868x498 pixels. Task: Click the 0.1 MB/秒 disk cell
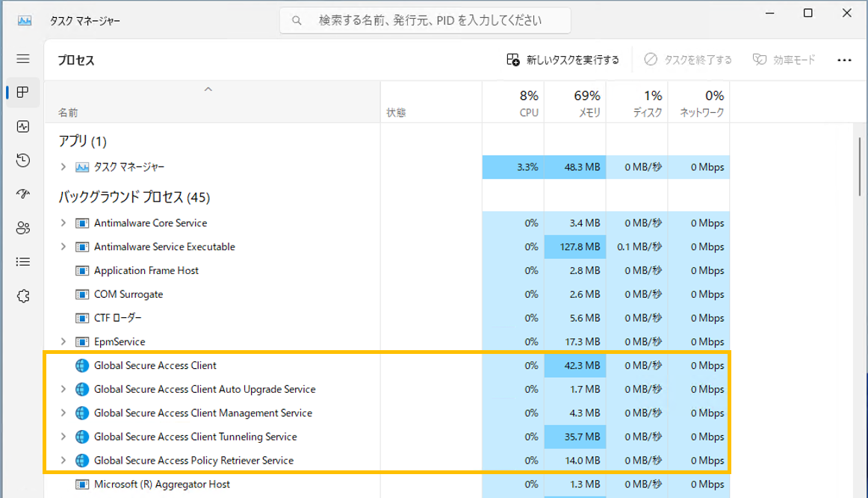[637, 247]
